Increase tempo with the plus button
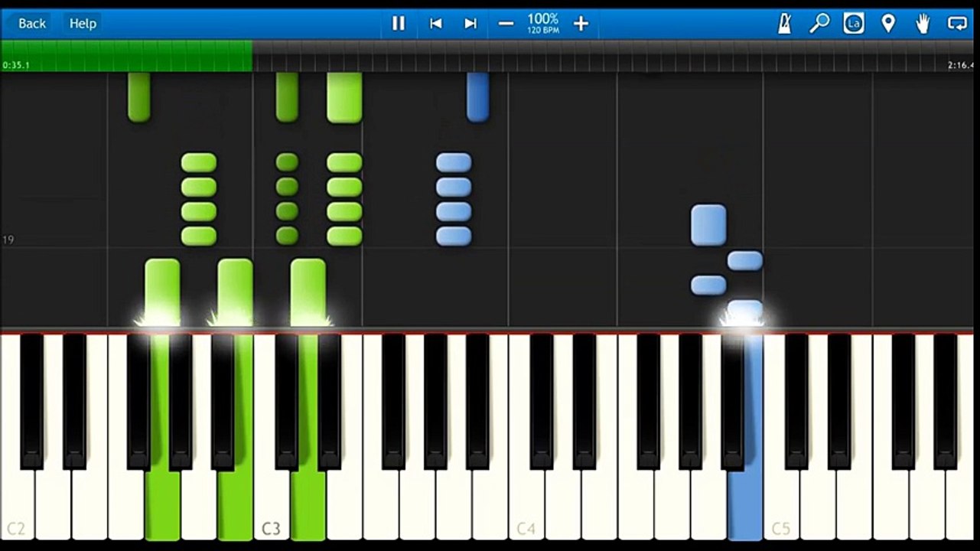This screenshot has height=551, width=980. coord(581,24)
